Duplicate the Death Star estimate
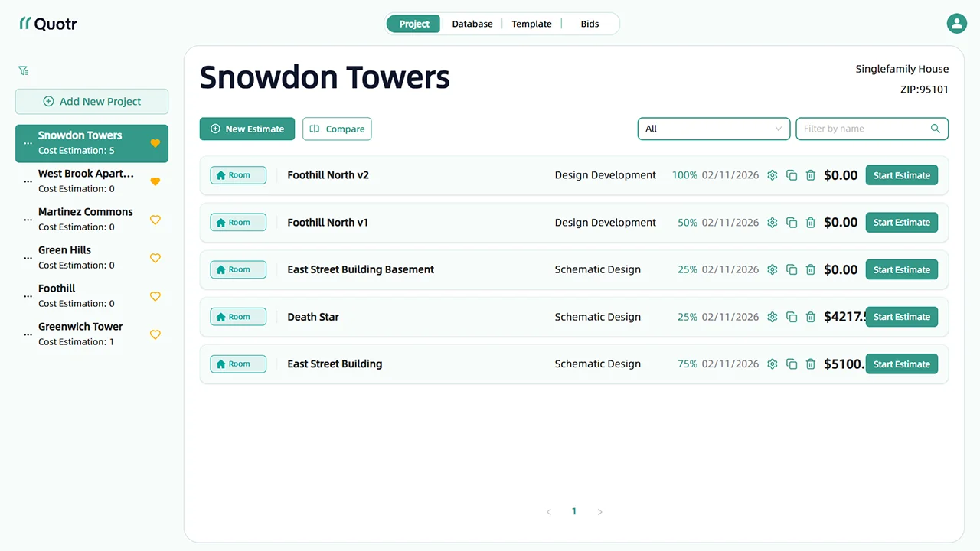 point(792,316)
